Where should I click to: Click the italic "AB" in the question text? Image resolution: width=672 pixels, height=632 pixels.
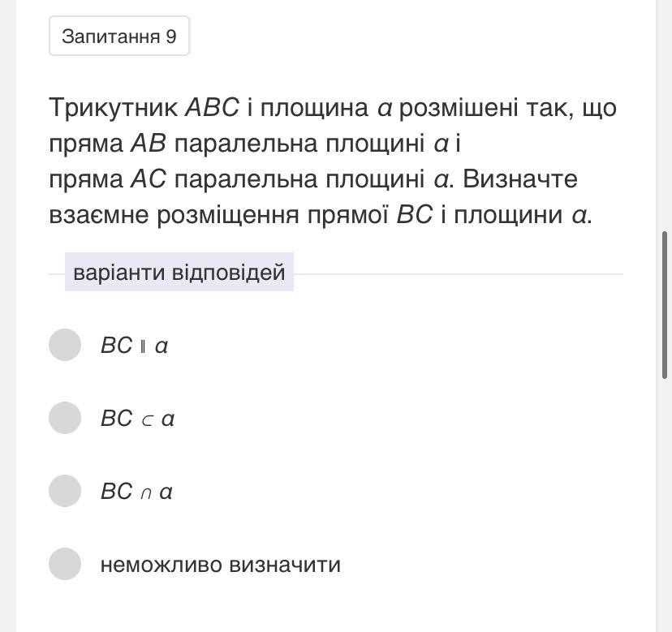(148, 144)
